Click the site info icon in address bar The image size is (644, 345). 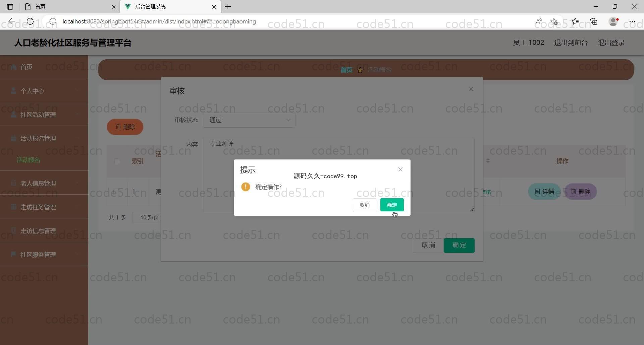[x=53, y=21]
